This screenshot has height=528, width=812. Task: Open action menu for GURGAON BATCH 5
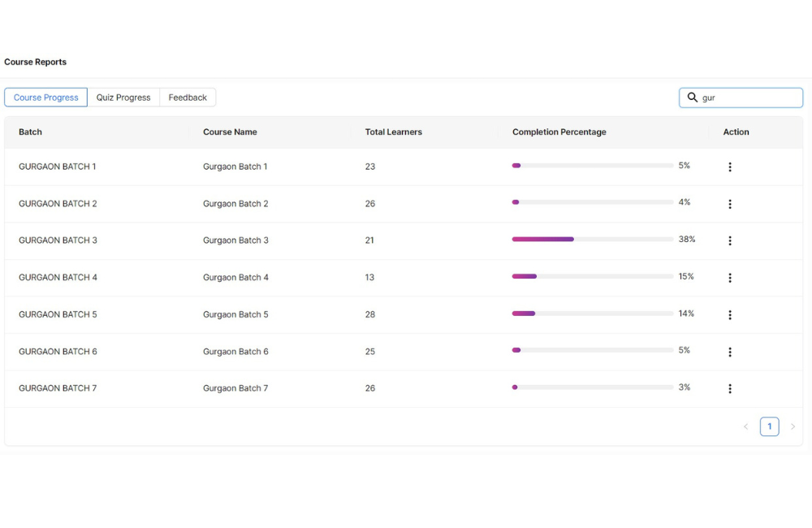(730, 315)
